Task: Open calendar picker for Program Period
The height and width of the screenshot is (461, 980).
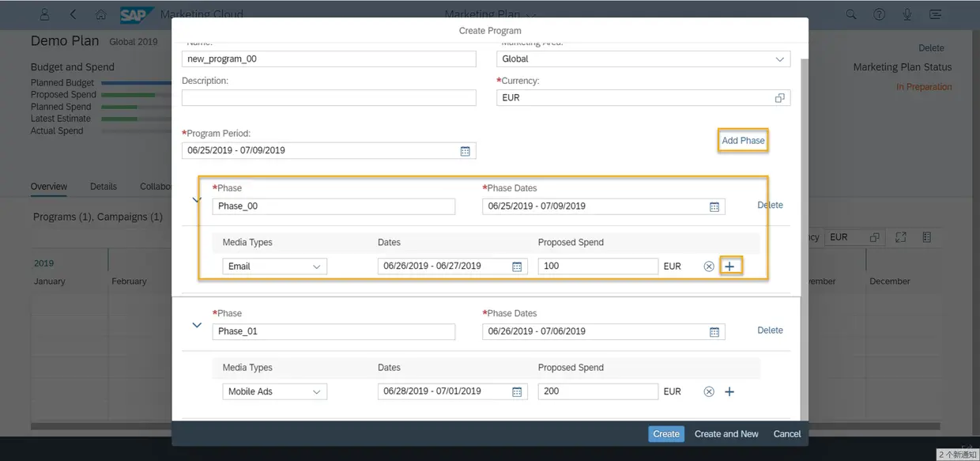Action: (465, 151)
